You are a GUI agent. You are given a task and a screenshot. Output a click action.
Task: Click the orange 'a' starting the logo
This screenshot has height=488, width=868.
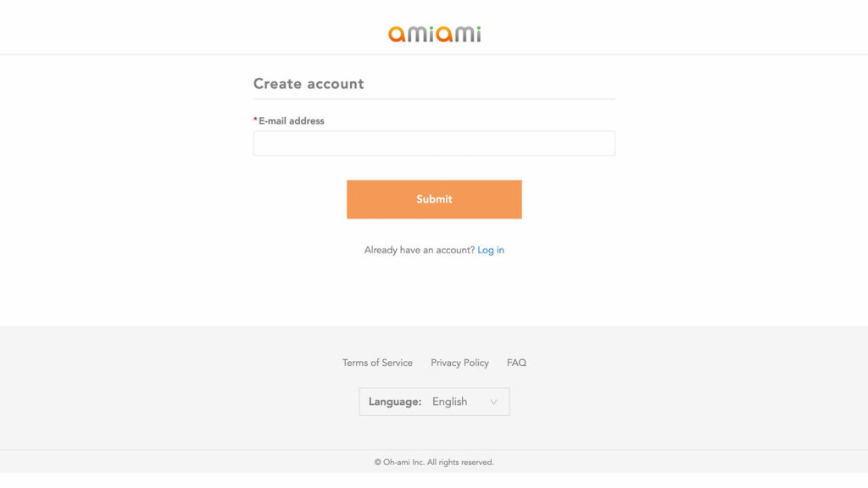pyautogui.click(x=397, y=35)
